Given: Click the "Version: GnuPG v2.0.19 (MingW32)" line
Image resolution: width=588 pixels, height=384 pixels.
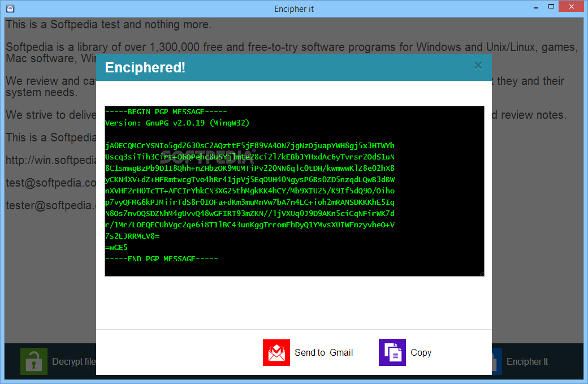Looking at the screenshot, I should (x=177, y=123).
